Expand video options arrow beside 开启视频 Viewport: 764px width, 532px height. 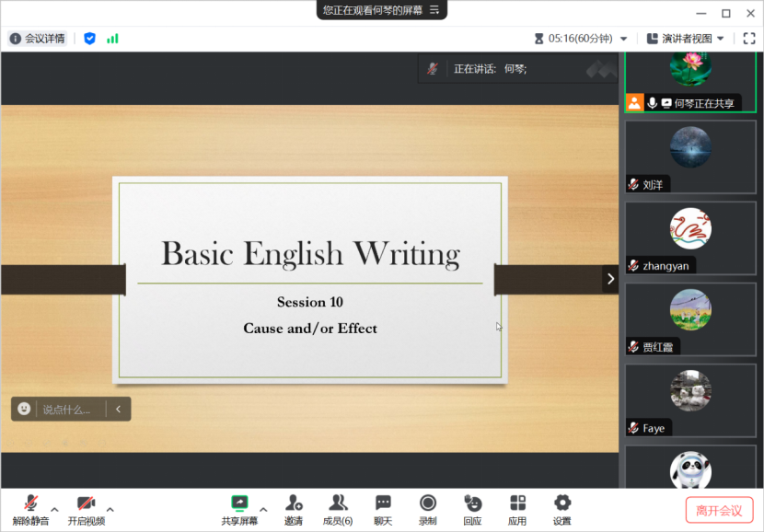point(110,509)
